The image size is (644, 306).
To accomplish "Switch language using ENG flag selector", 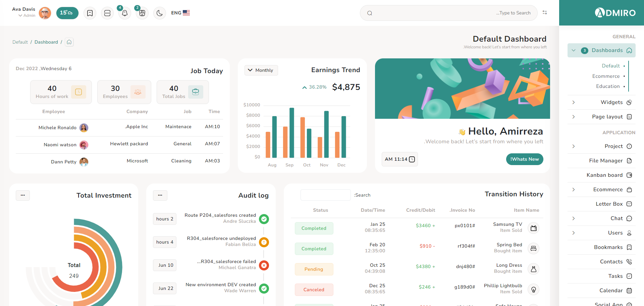I will click(180, 13).
